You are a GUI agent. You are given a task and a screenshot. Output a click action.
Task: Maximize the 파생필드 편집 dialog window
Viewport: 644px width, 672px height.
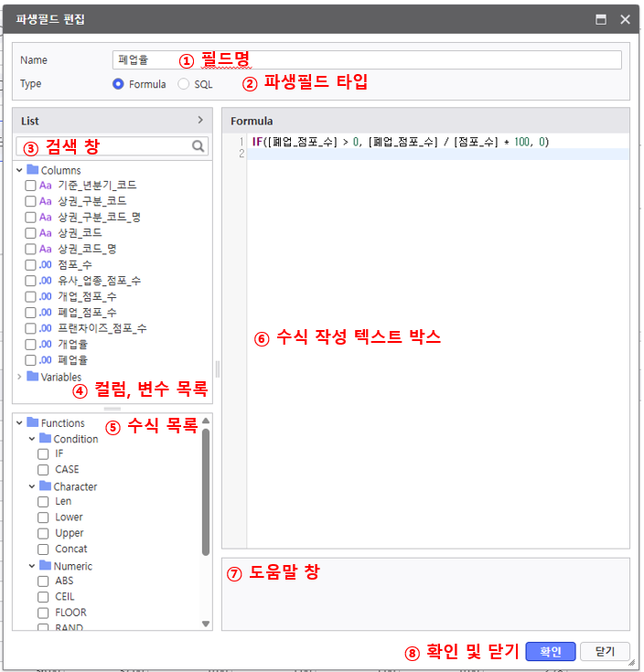(601, 18)
